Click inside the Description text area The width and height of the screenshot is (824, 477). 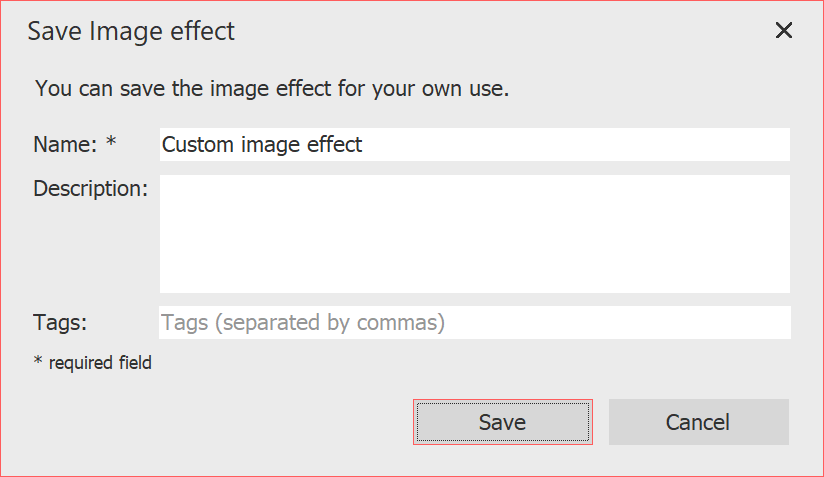pyautogui.click(x=474, y=233)
